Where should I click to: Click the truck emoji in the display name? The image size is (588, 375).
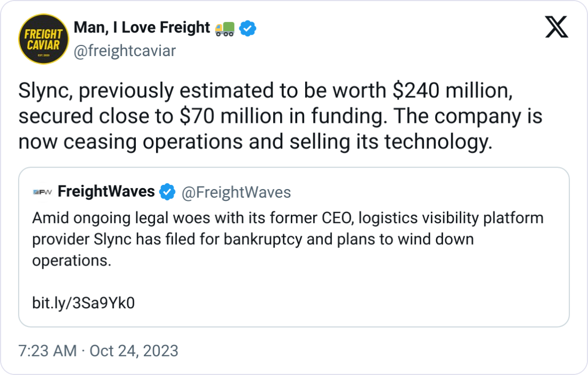point(224,28)
